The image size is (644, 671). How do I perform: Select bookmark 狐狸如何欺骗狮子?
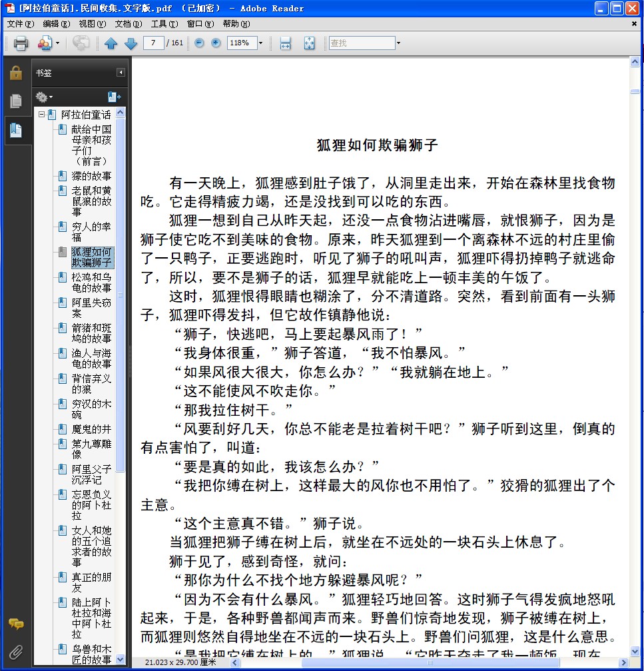(x=91, y=257)
